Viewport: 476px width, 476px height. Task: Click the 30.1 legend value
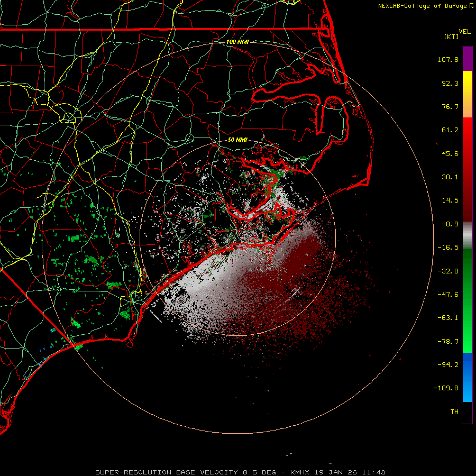[450, 177]
